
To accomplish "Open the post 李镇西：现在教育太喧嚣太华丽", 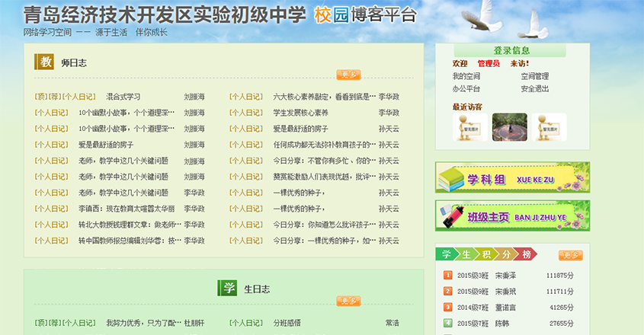I will 127,209.
